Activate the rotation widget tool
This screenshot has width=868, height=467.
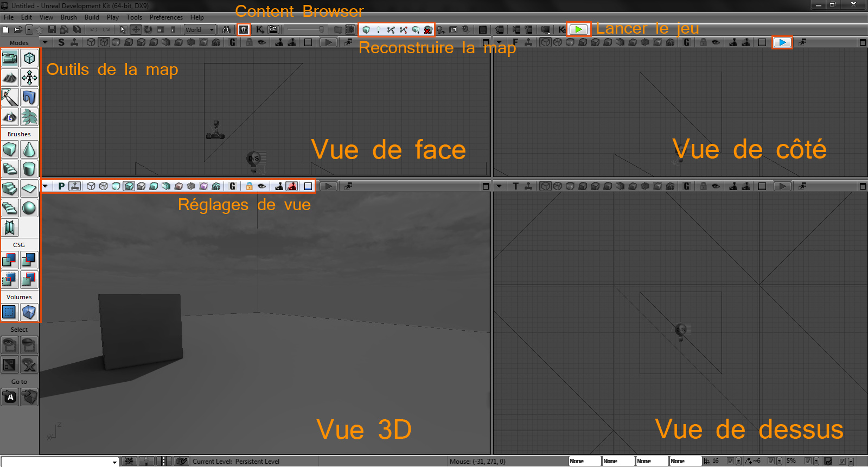(148, 29)
